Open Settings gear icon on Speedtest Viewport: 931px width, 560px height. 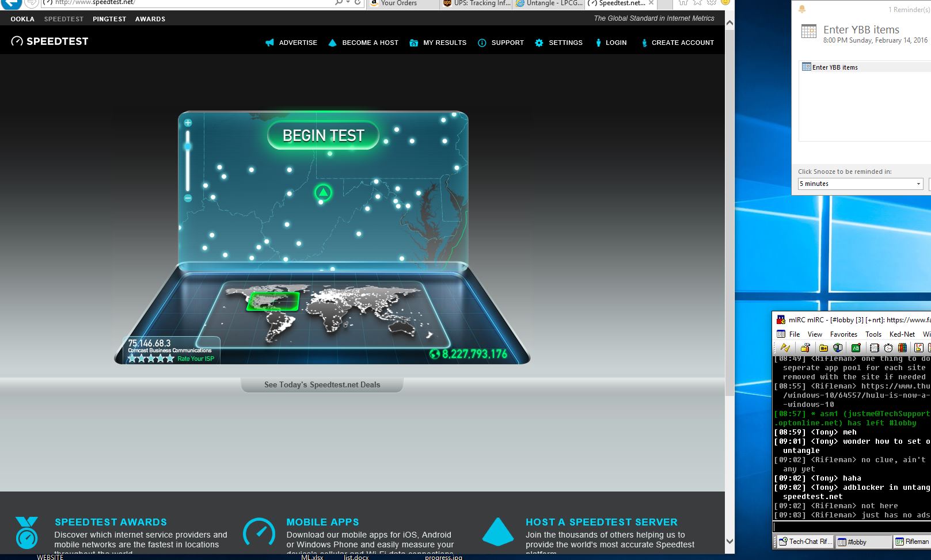[539, 43]
